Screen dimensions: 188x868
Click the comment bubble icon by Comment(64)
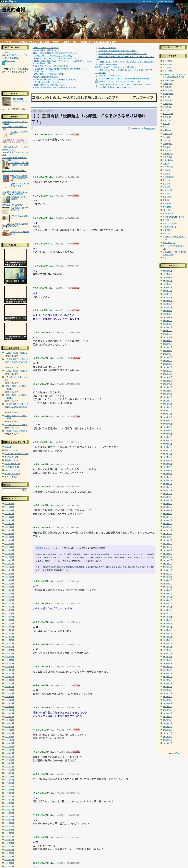point(145,128)
